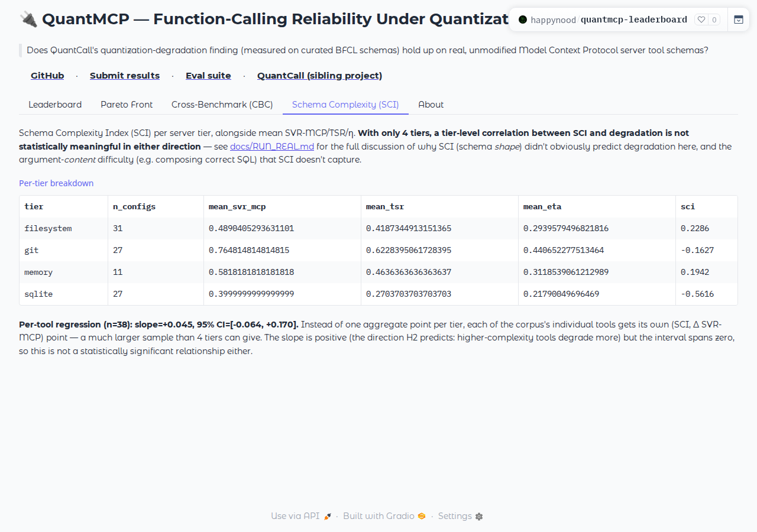This screenshot has width=757, height=532.
Task: Open docs/RUN_REAL.md link
Action: coord(272,147)
